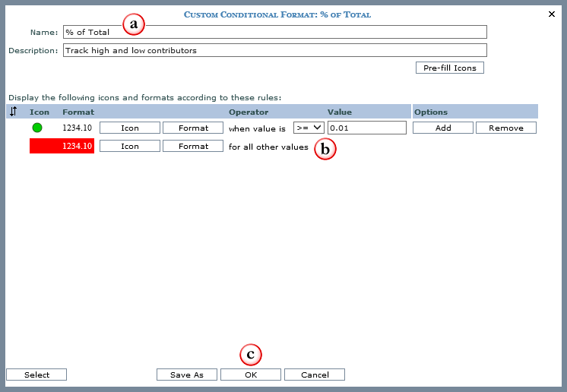Confirm the dialog with OK
567x392 pixels.
(x=251, y=375)
